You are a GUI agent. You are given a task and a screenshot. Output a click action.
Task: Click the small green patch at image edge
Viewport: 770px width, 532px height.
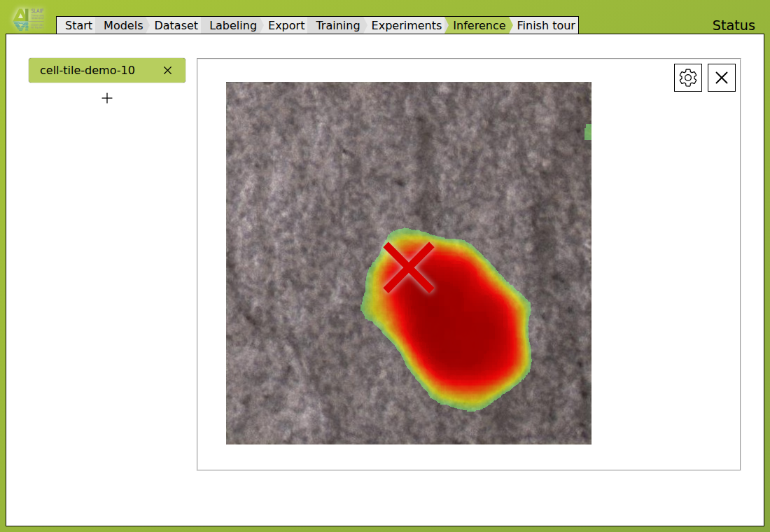(588, 132)
